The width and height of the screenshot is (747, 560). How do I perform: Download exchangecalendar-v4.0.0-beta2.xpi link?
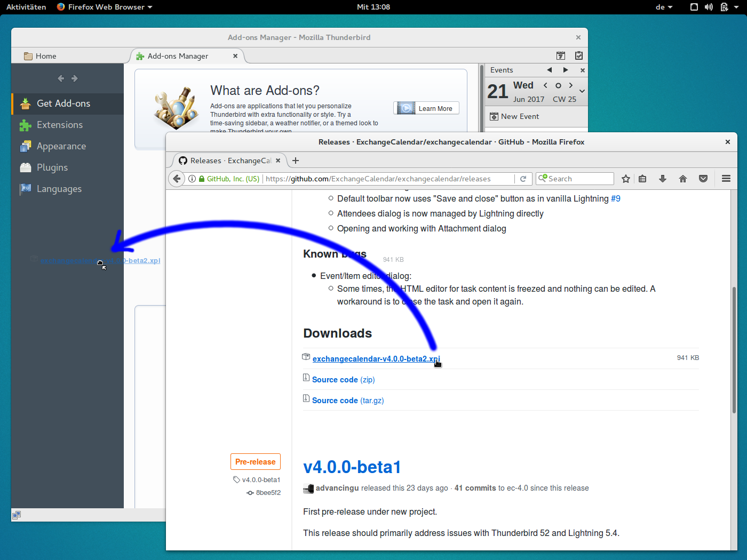tap(376, 359)
